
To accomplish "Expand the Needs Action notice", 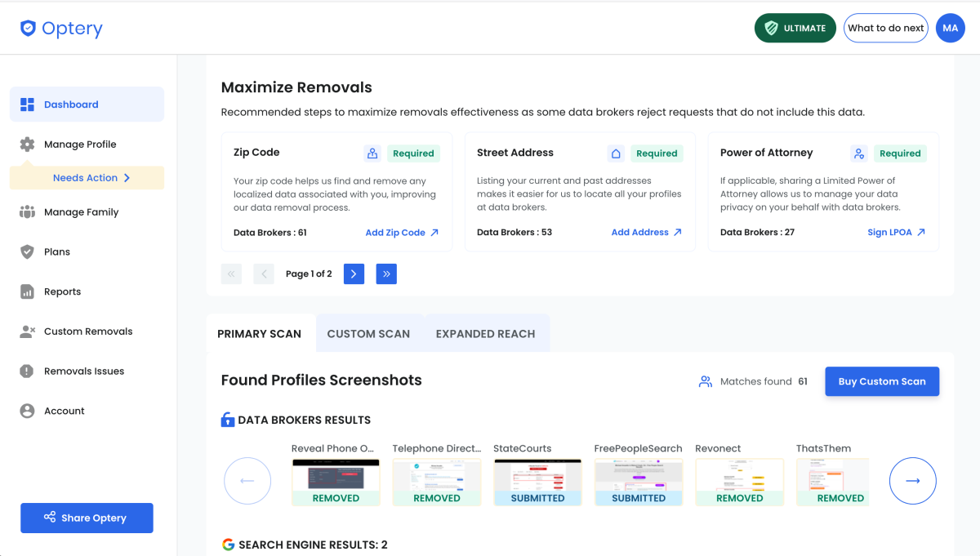I will 87,178.
